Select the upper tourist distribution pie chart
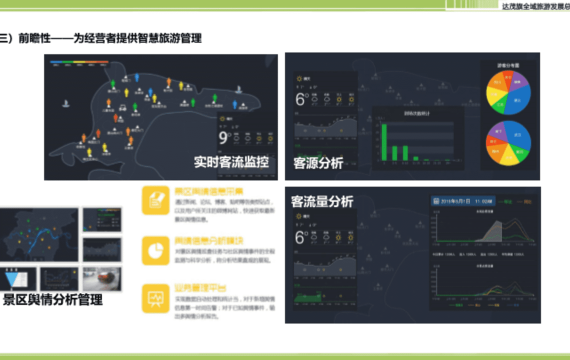570x360 pixels. tap(508, 92)
